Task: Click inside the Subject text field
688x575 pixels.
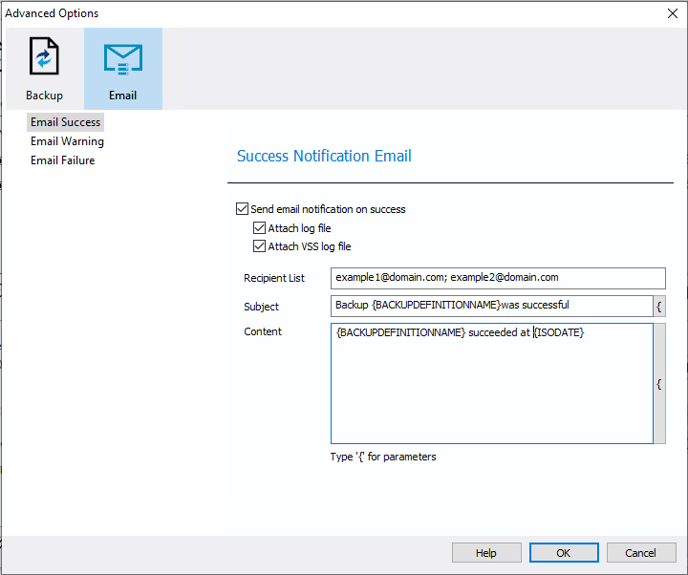Action: (492, 306)
